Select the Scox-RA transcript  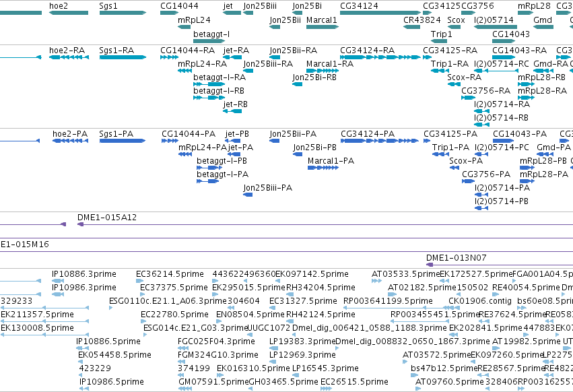(454, 84)
